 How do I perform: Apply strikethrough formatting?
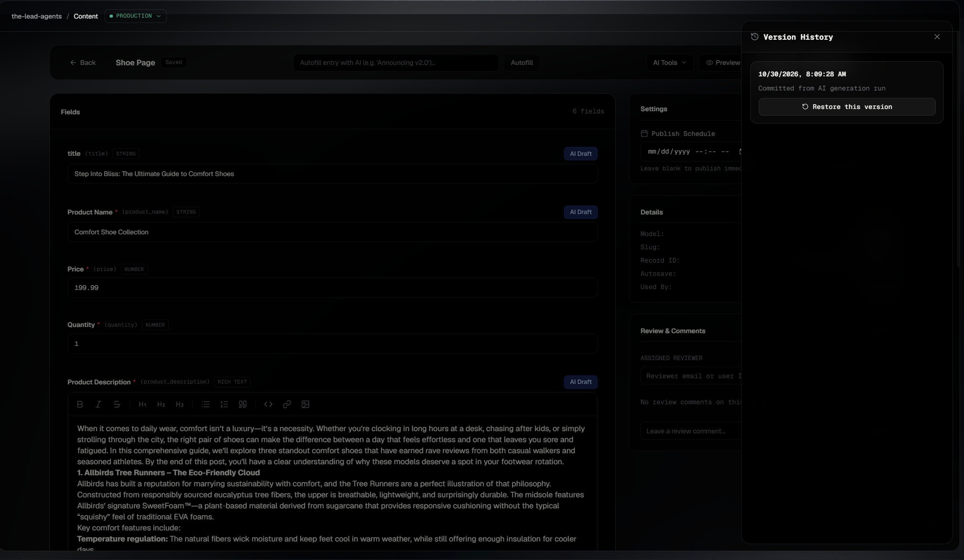pyautogui.click(x=117, y=404)
